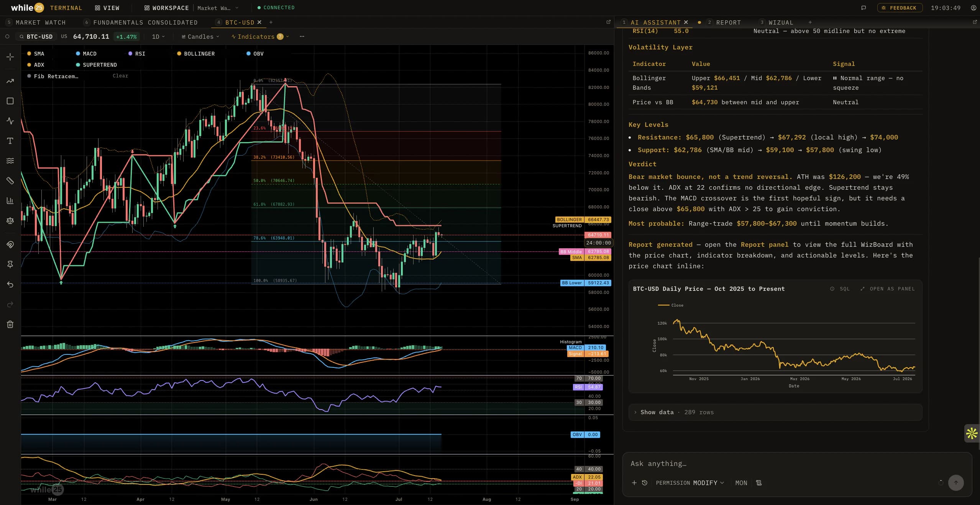980x505 pixels.
Task: Click the trash icon to delete drawings
Action: [x=10, y=325]
